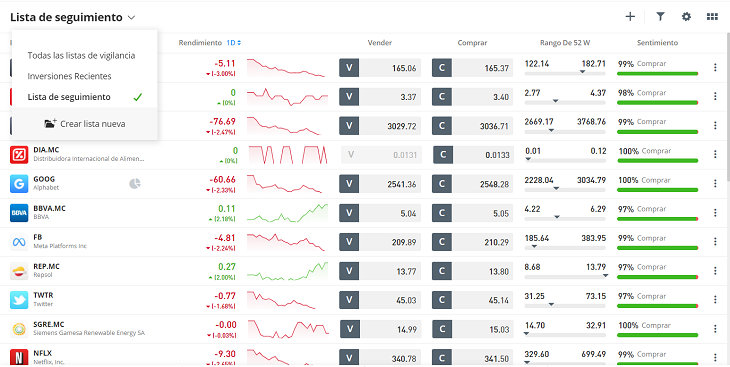Viewport: 730px width, 367px height.
Task: Open more options for SGRE.MC row
Action: tap(715, 329)
